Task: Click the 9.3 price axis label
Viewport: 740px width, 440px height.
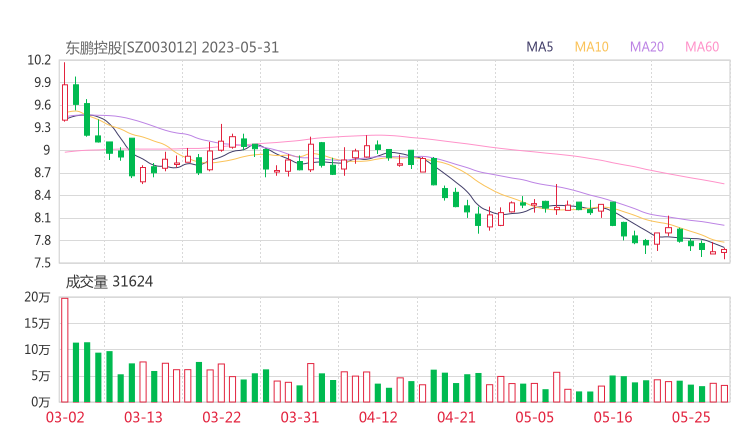Action: click(x=42, y=127)
